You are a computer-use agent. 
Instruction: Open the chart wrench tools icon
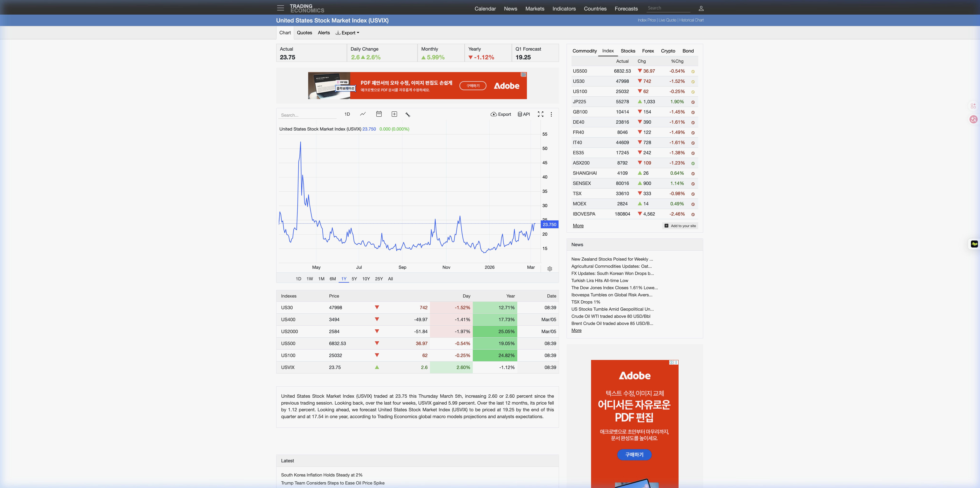pyautogui.click(x=408, y=114)
